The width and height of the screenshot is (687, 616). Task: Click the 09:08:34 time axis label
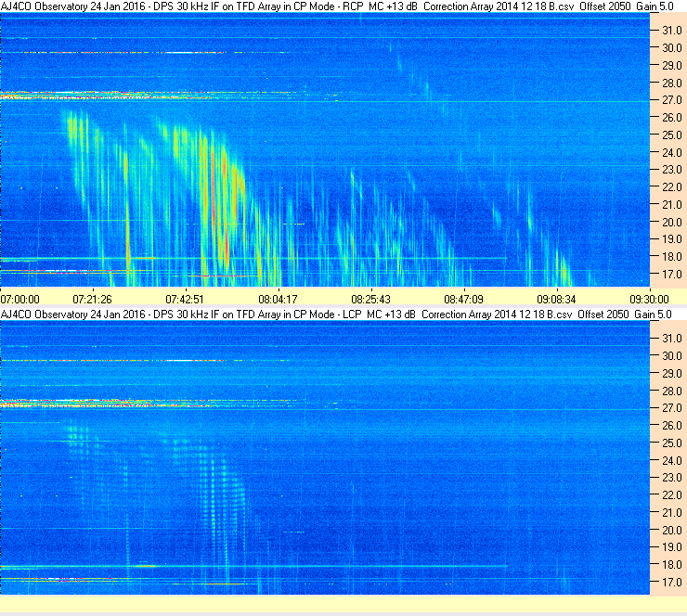point(556,300)
